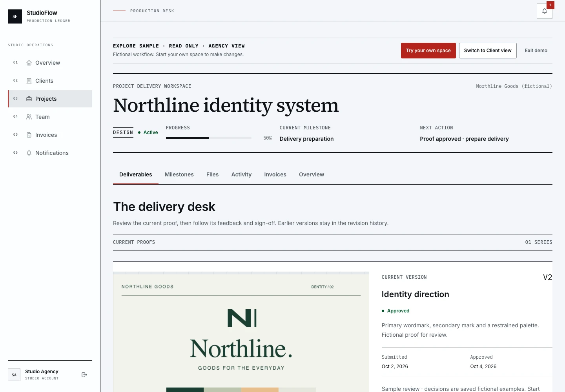Click the Submitted date Oct 2, 2026

(395, 367)
